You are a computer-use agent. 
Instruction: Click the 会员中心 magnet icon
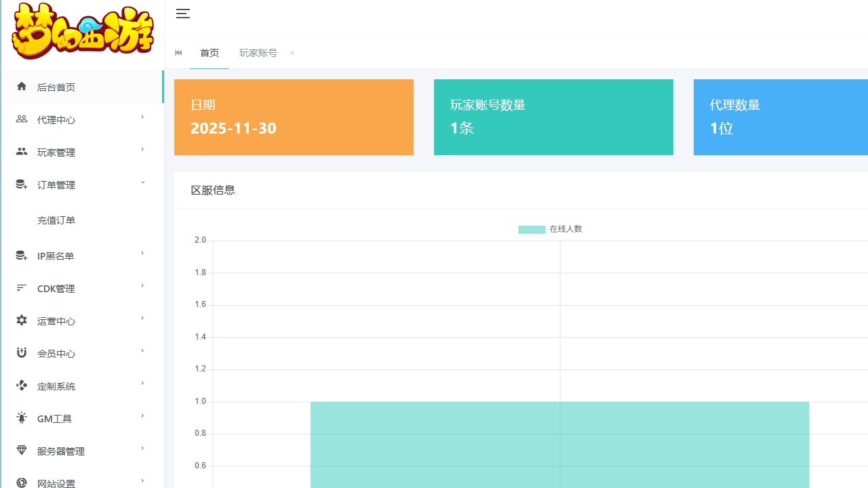pos(22,353)
